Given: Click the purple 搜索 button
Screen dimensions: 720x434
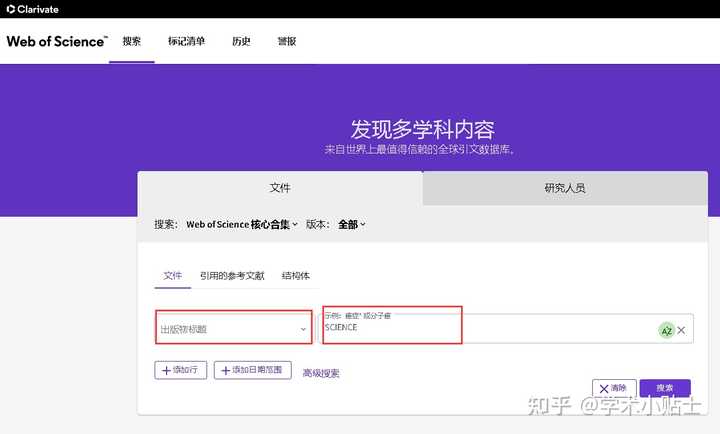Looking at the screenshot, I should pyautogui.click(x=665, y=388).
